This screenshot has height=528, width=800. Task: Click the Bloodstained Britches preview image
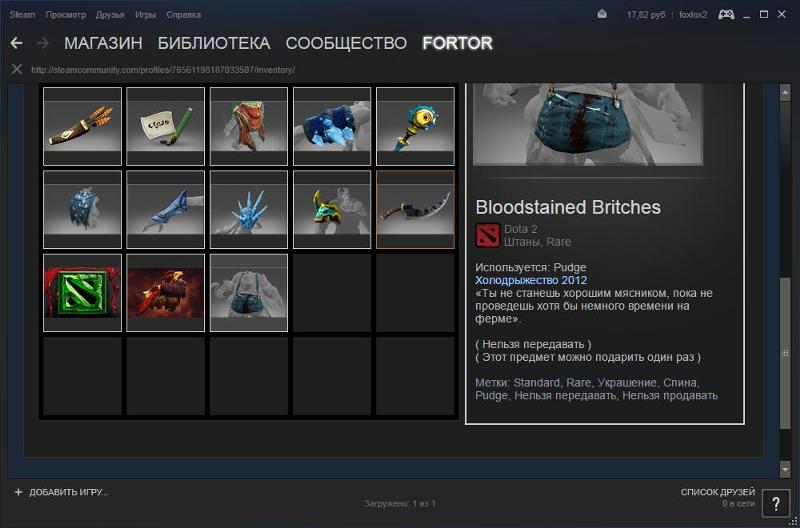click(588, 124)
